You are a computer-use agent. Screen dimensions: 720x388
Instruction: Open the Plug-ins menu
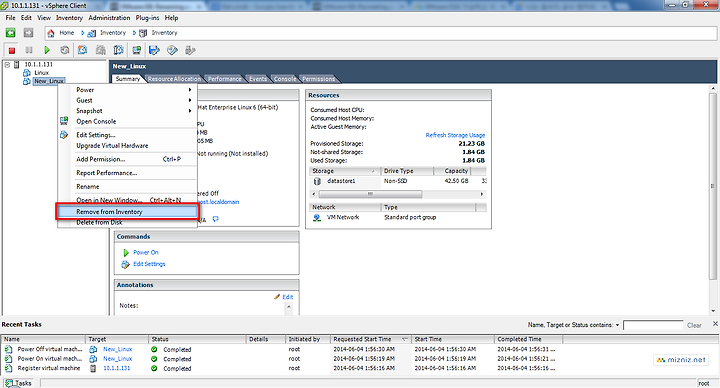click(x=147, y=18)
